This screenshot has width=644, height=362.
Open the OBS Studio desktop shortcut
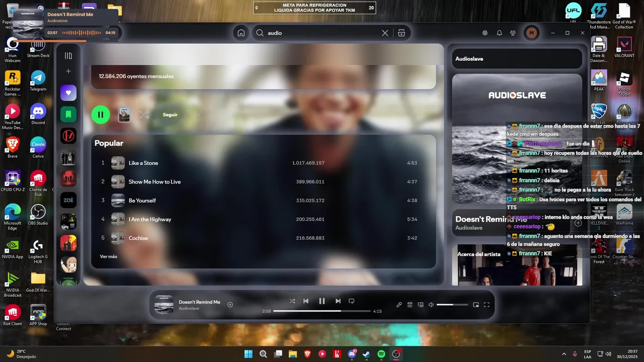(38, 215)
